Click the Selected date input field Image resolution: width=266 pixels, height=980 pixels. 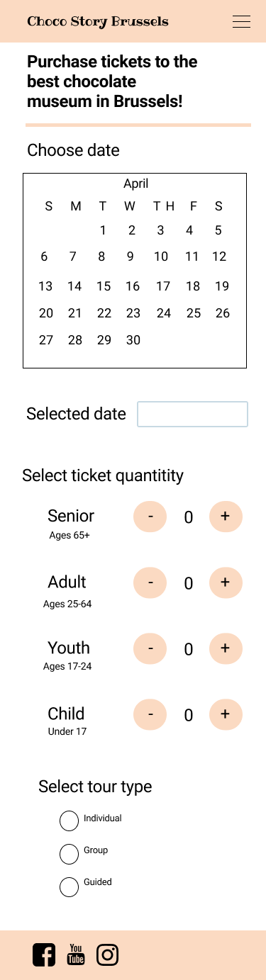click(x=192, y=414)
